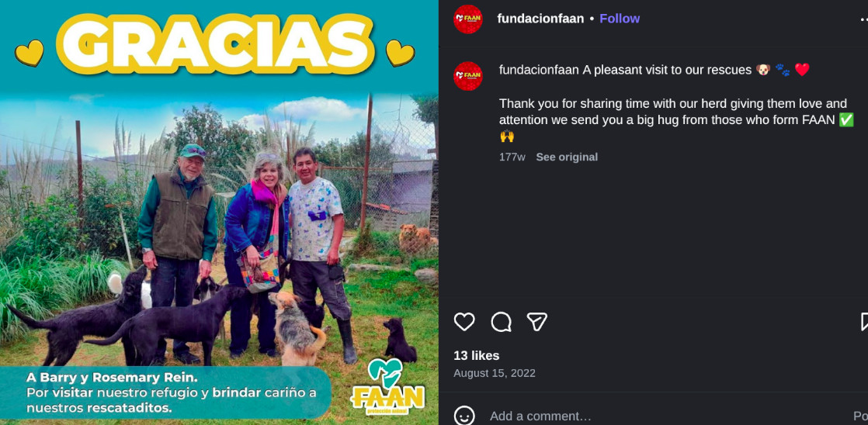Open more options ellipsis in the header

pos(863,19)
